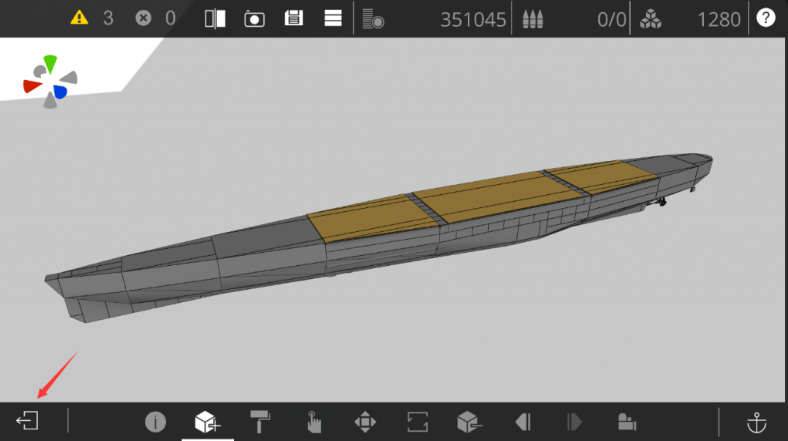The height and width of the screenshot is (441, 788).
Task: Click the anchor launch icon
Action: [758, 421]
